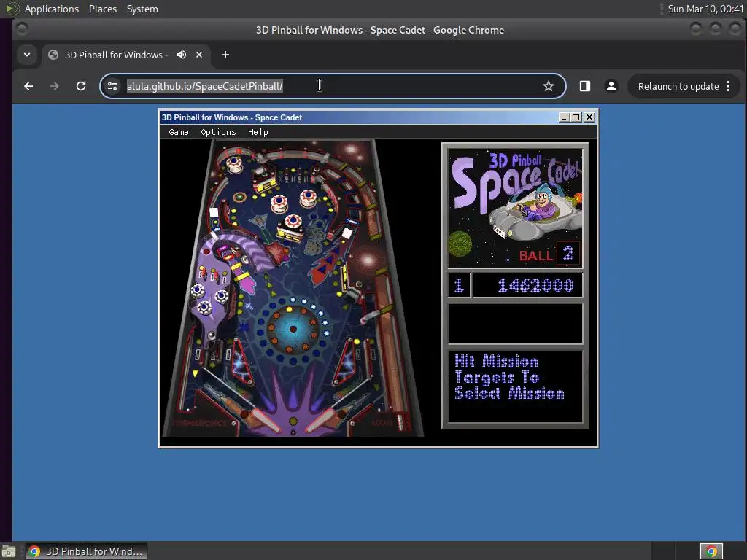The width and height of the screenshot is (747, 560).
Task: Close the 3D Pinball browser tab
Action: click(x=199, y=55)
